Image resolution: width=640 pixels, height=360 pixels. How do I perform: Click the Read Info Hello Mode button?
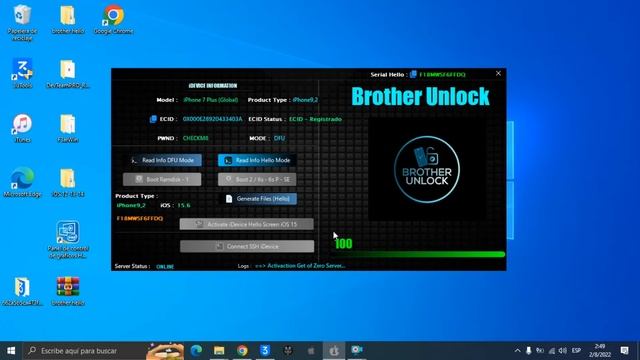[257, 160]
